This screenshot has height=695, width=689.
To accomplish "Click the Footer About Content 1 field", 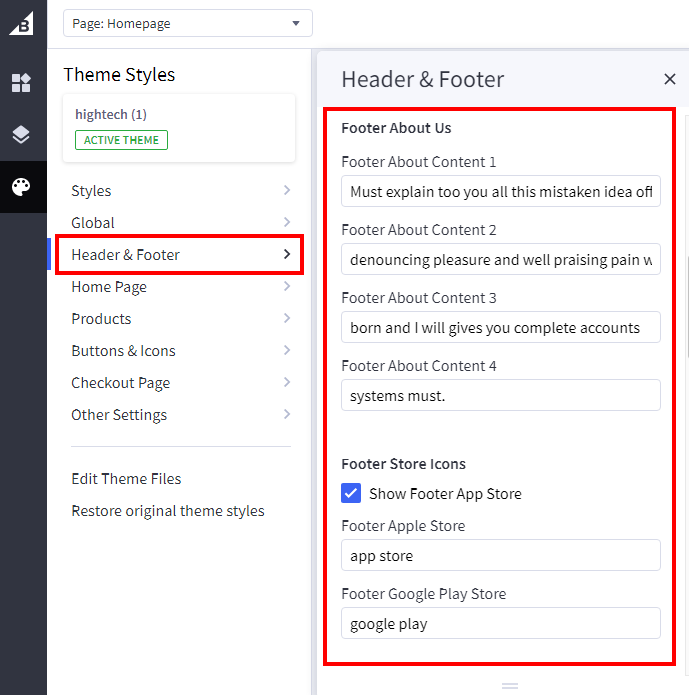I will point(500,192).
